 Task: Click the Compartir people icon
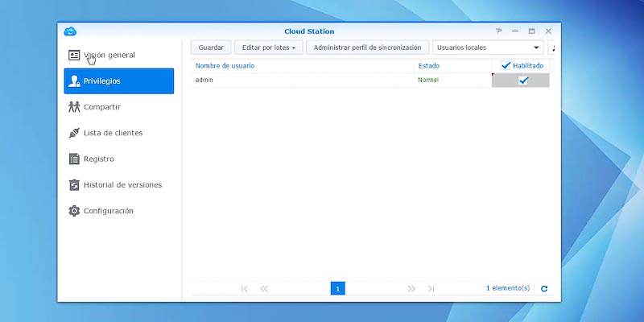[74, 107]
